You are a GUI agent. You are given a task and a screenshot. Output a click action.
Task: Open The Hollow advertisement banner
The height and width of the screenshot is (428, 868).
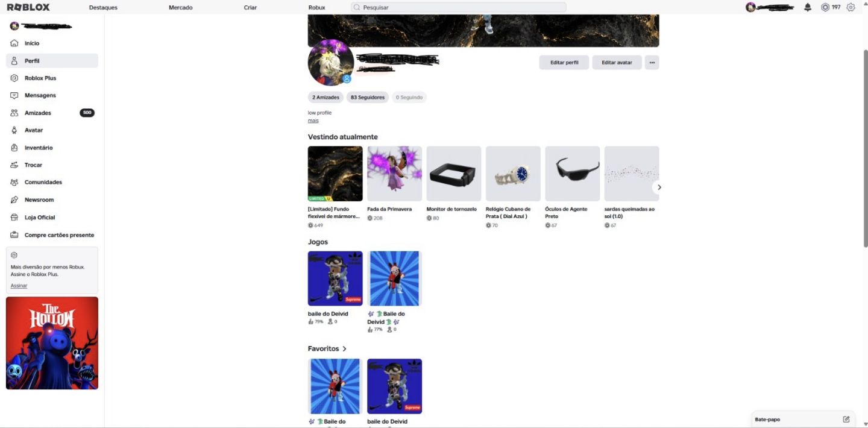pos(52,343)
